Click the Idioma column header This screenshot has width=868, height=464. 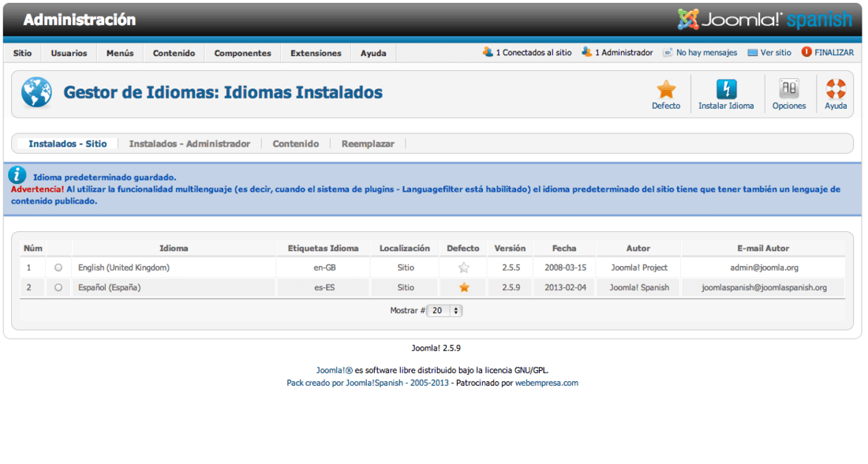pos(174,248)
